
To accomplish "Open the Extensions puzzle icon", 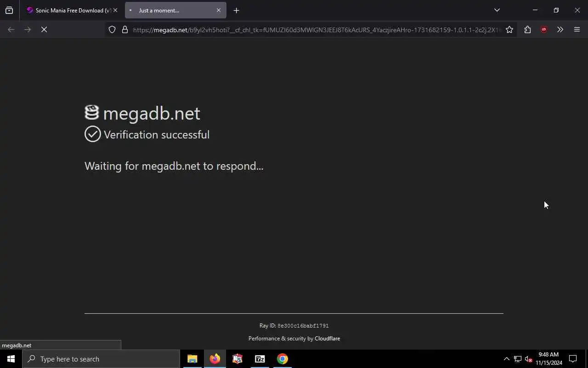I will click(x=527, y=29).
